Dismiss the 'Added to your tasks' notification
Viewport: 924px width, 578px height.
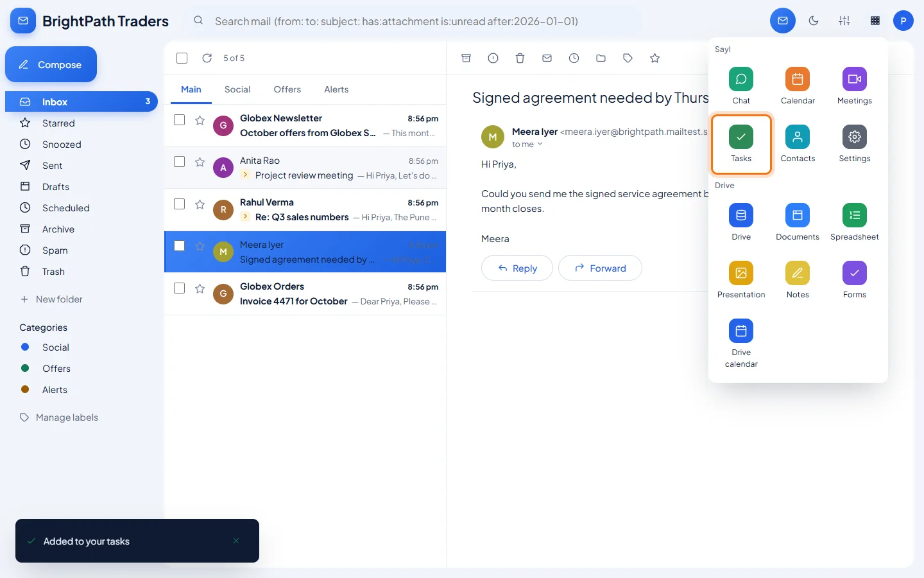[236, 541]
